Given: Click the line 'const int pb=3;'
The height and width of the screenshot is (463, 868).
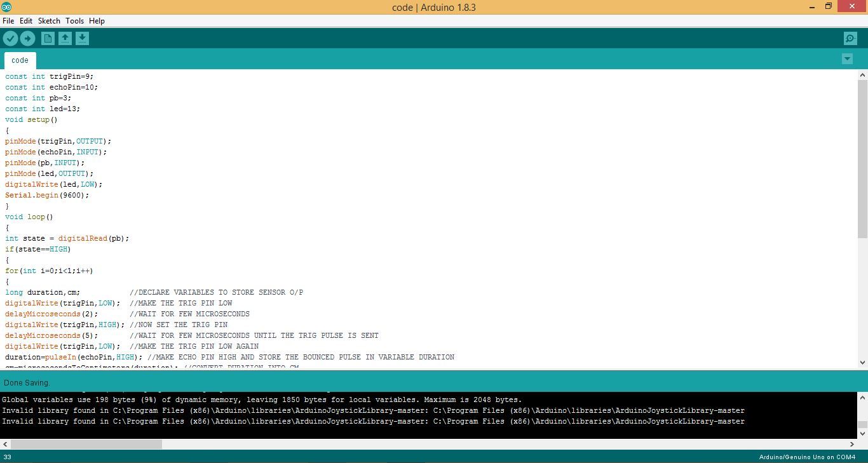Looking at the screenshot, I should pos(38,98).
